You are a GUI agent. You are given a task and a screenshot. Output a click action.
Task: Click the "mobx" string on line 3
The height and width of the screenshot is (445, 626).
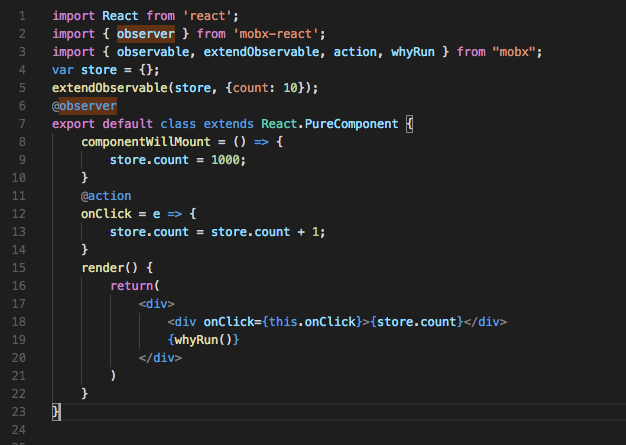pos(514,52)
